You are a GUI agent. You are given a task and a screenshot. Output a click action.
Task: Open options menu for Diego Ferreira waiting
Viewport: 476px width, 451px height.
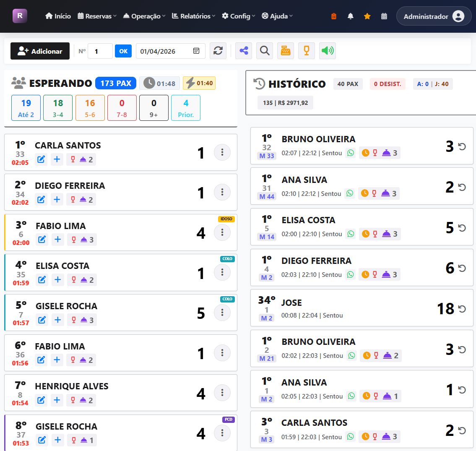(222, 192)
